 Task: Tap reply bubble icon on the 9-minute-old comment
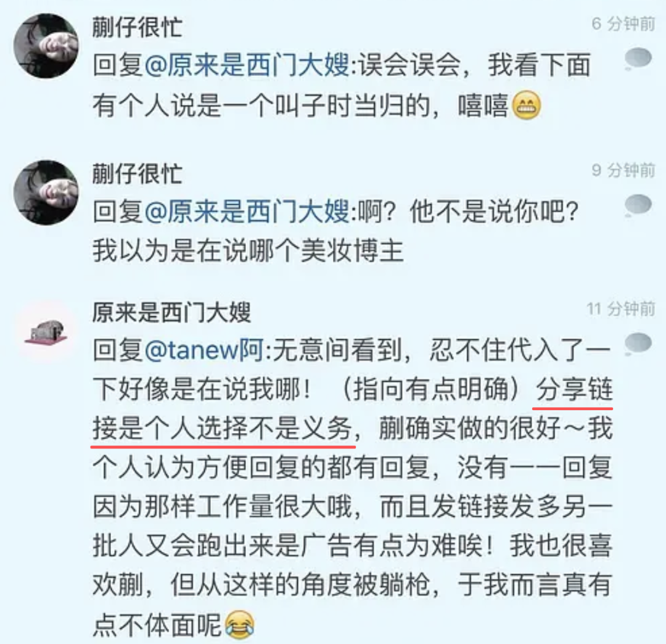click(x=638, y=205)
